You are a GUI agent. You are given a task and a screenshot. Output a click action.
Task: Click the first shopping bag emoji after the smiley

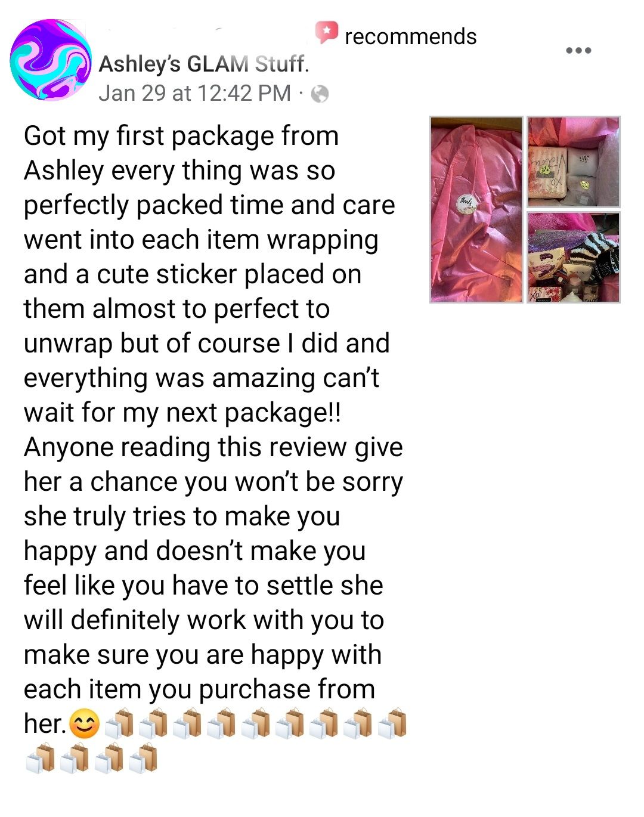(x=119, y=724)
